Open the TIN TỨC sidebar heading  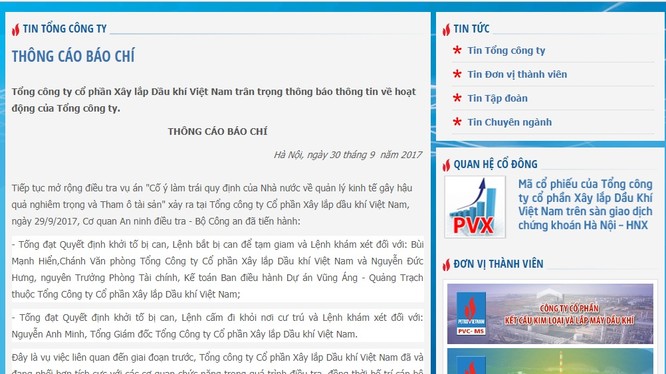(x=471, y=29)
